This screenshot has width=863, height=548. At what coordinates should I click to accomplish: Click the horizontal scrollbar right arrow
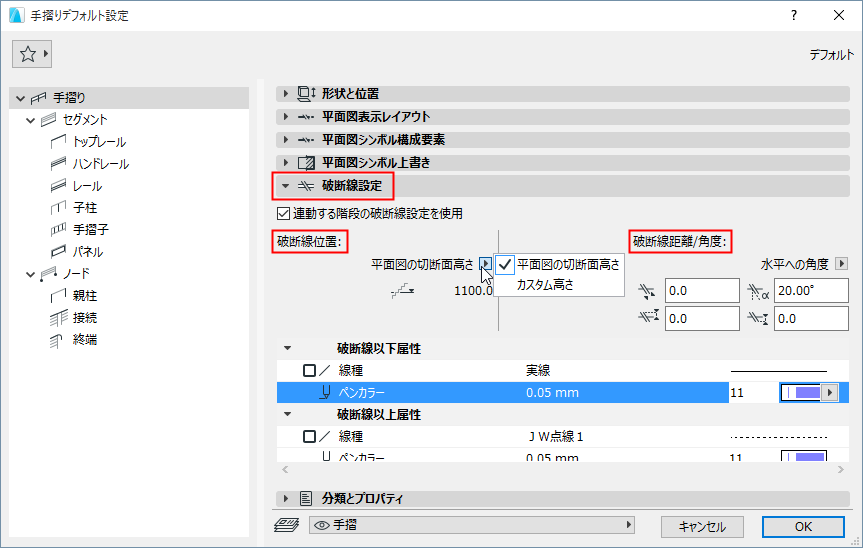click(x=841, y=469)
